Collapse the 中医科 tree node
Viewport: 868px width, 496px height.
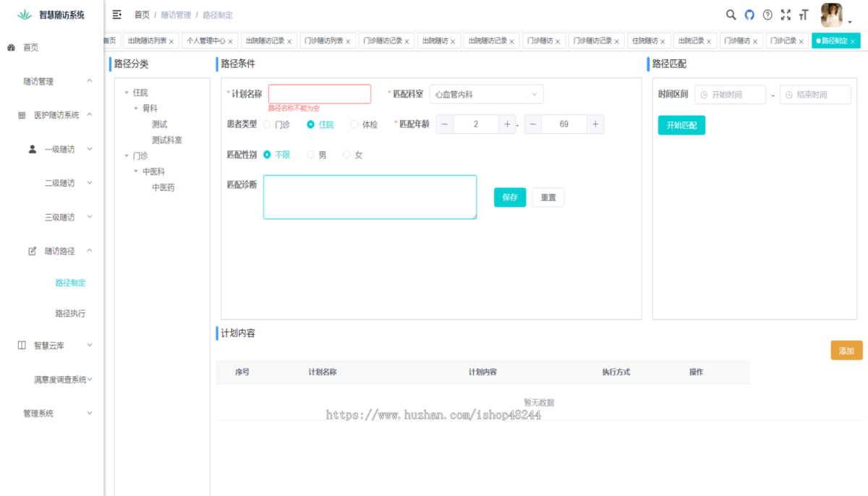136,171
